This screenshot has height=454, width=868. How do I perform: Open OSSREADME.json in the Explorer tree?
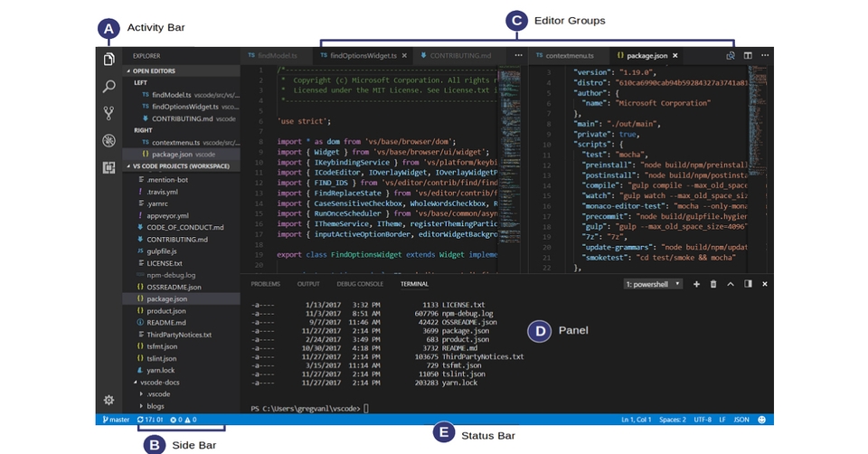coord(181,287)
